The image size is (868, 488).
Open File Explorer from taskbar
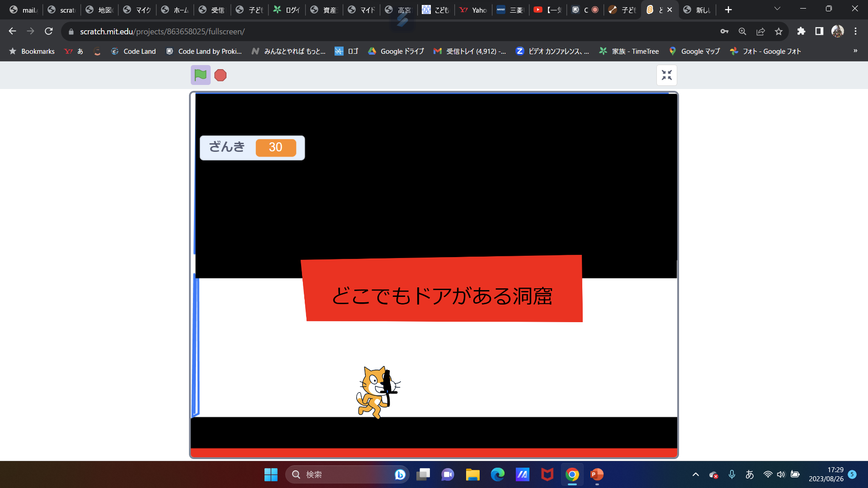(472, 474)
